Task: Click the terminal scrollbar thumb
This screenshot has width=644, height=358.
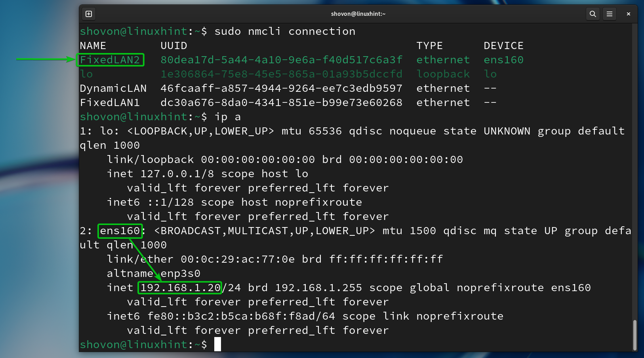Action: tap(635, 335)
